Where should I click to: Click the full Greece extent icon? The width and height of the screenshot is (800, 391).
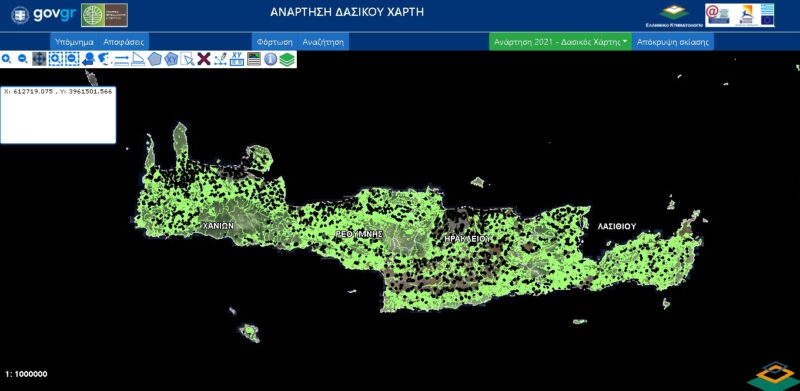click(104, 59)
